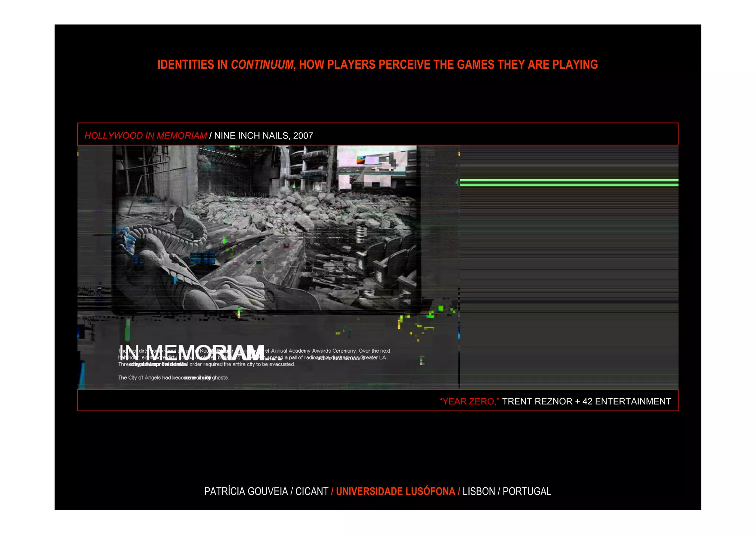
Task: Click 'order required the entire city to be evacuated'
Action: click(x=242, y=364)
